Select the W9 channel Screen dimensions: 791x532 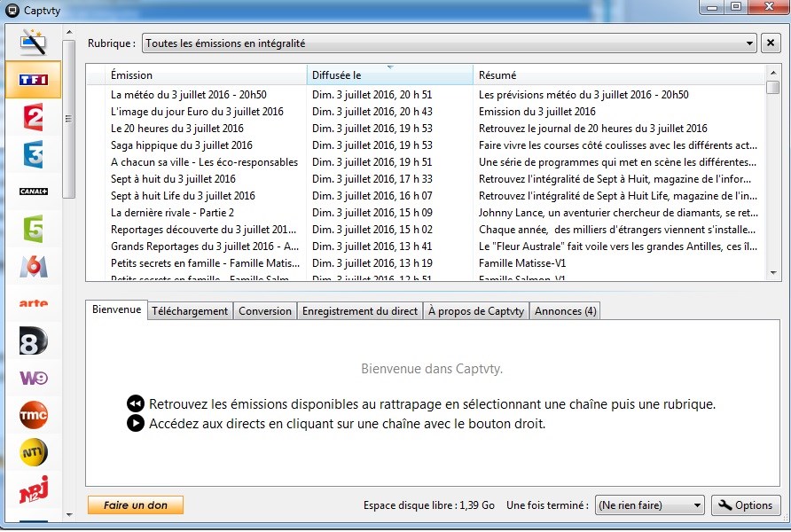tap(34, 378)
